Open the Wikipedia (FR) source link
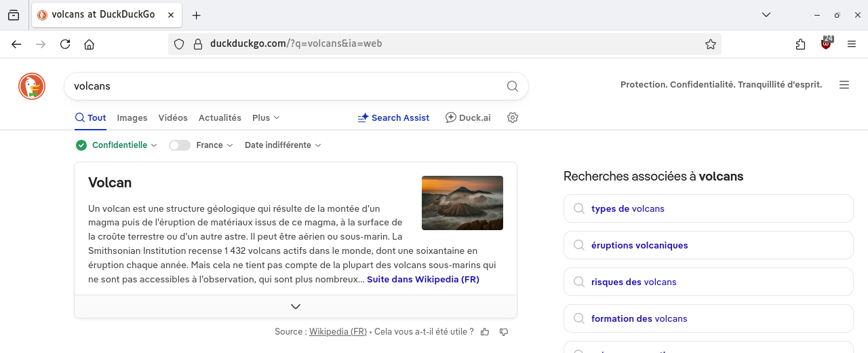 click(338, 332)
